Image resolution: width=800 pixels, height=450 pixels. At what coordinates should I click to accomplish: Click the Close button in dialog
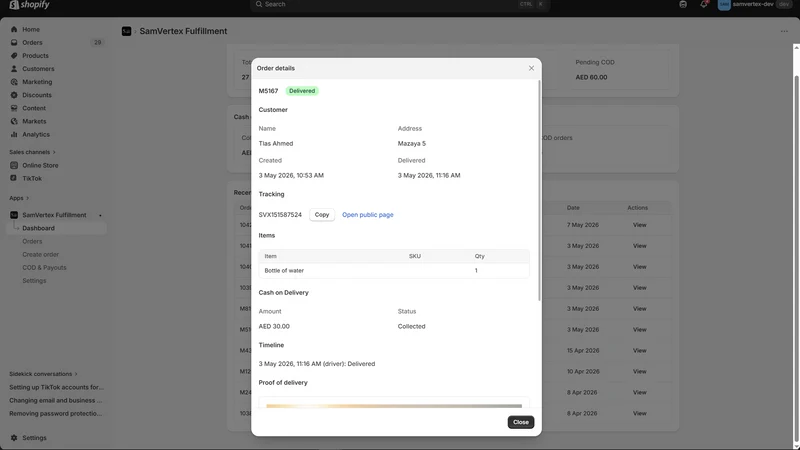click(520, 422)
